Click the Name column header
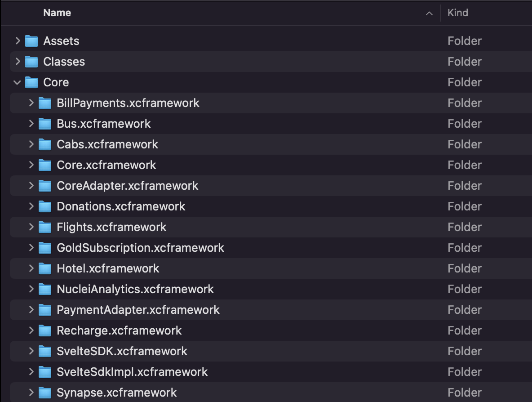The height and width of the screenshot is (402, 532). click(x=57, y=13)
